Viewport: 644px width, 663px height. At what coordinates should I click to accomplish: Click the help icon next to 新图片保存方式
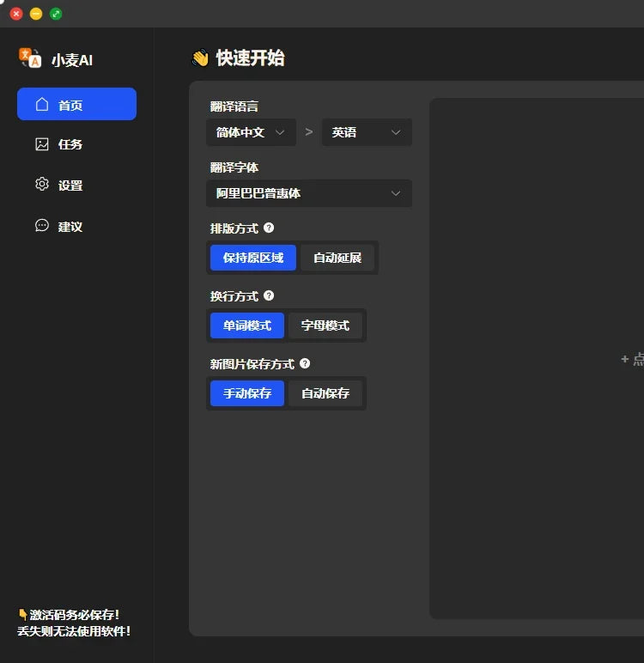coord(305,363)
